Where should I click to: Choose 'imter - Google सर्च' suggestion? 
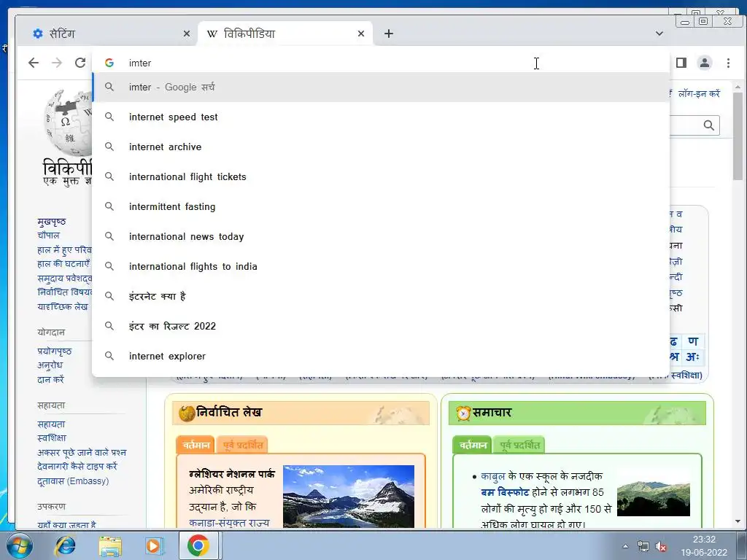coord(381,87)
